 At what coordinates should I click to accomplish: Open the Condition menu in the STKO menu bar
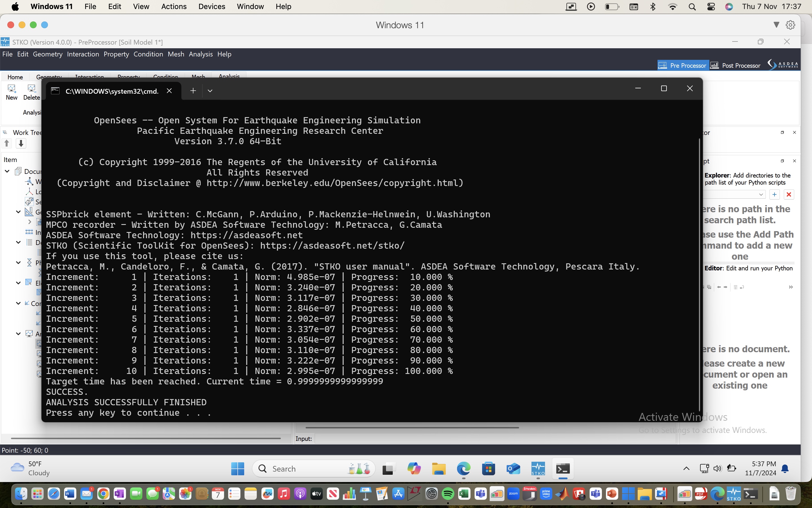pyautogui.click(x=148, y=54)
